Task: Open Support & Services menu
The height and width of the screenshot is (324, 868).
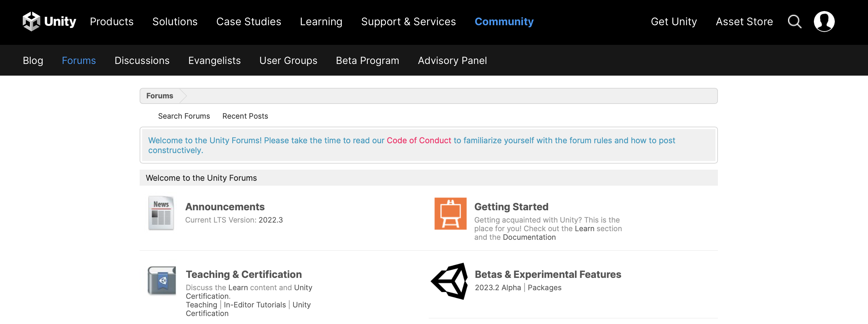Action: coord(408,22)
